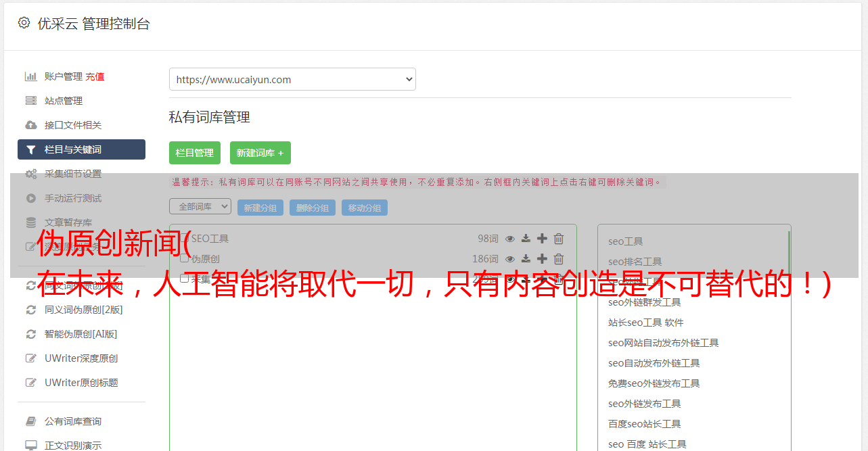Click the keyword panel's green scrollbar

[789, 254]
